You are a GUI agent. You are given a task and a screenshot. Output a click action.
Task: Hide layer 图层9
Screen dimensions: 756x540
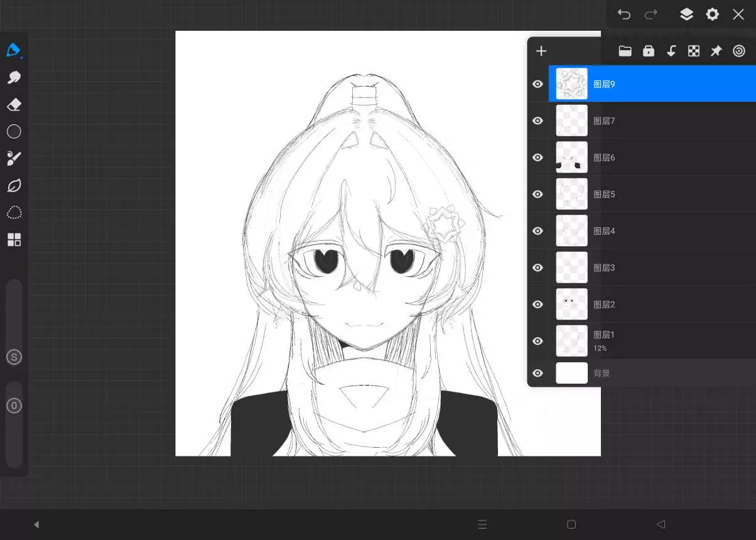pos(537,84)
